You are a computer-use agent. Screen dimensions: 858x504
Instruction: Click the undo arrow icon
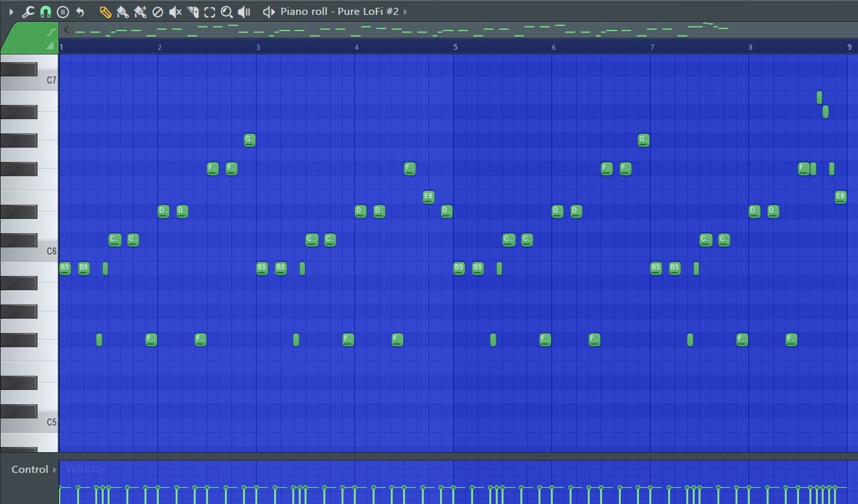pyautogui.click(x=80, y=12)
